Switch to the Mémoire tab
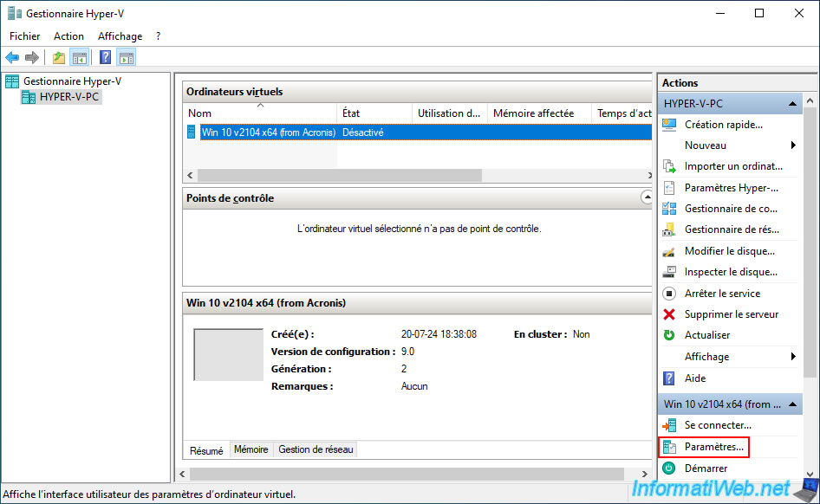This screenshot has height=504, width=820. [251, 449]
